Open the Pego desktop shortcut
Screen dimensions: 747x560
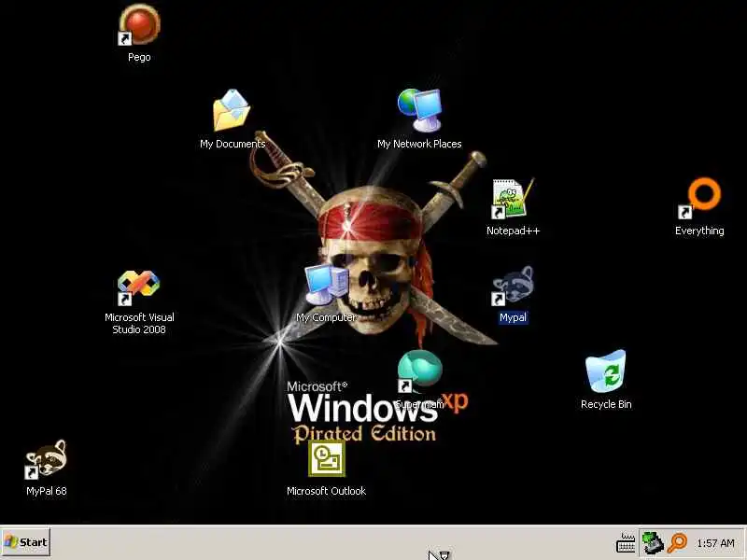click(139, 25)
